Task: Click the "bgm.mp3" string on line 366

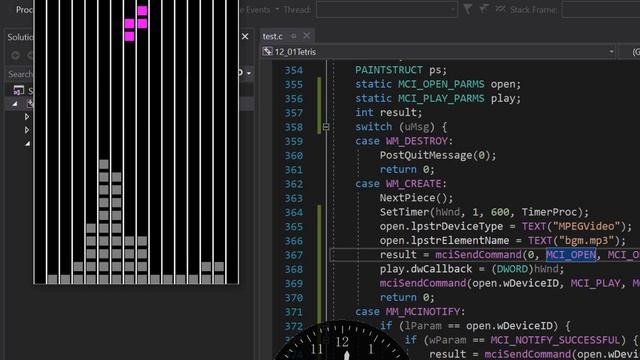Action: tap(587, 240)
